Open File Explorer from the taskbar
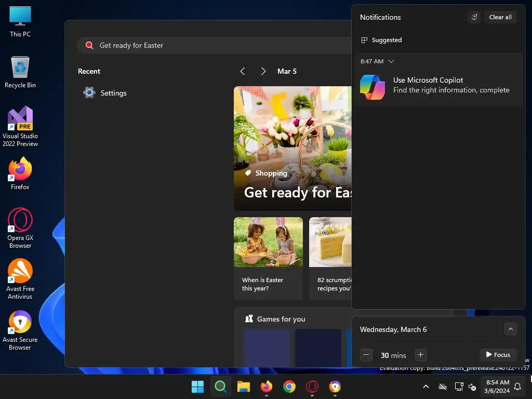 [x=243, y=387]
